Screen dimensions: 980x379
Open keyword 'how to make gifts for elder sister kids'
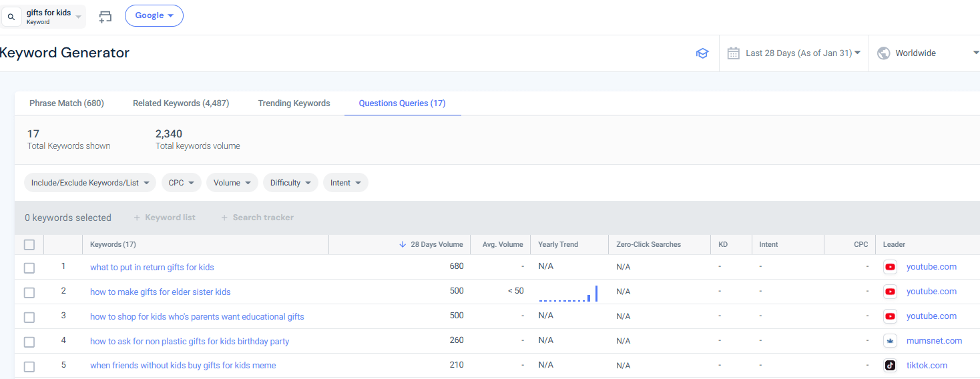point(160,292)
